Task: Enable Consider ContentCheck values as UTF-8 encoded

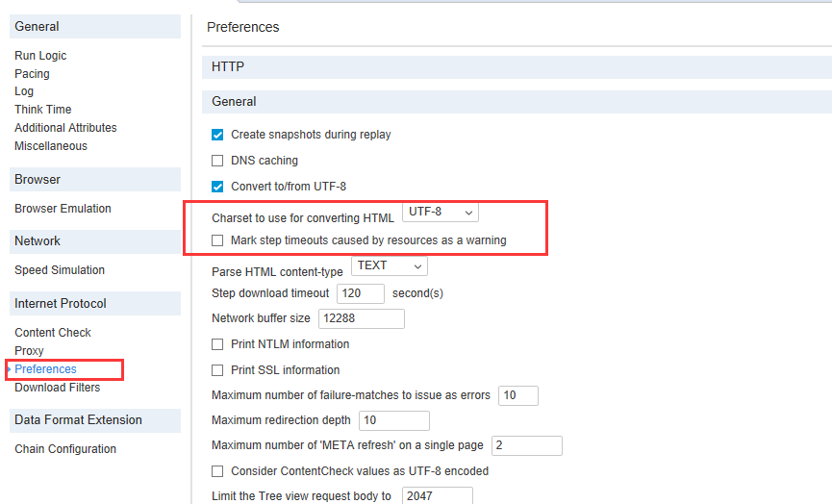Action: (217, 471)
